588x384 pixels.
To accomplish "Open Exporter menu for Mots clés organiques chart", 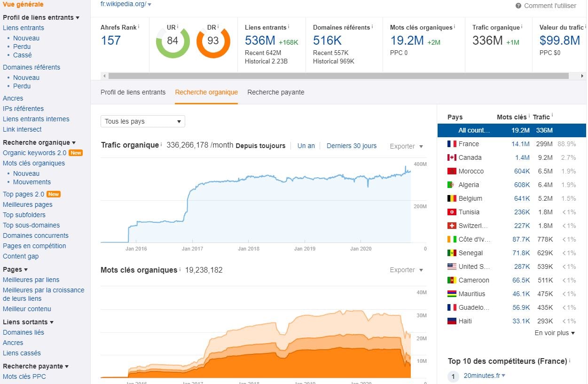I will (x=407, y=270).
